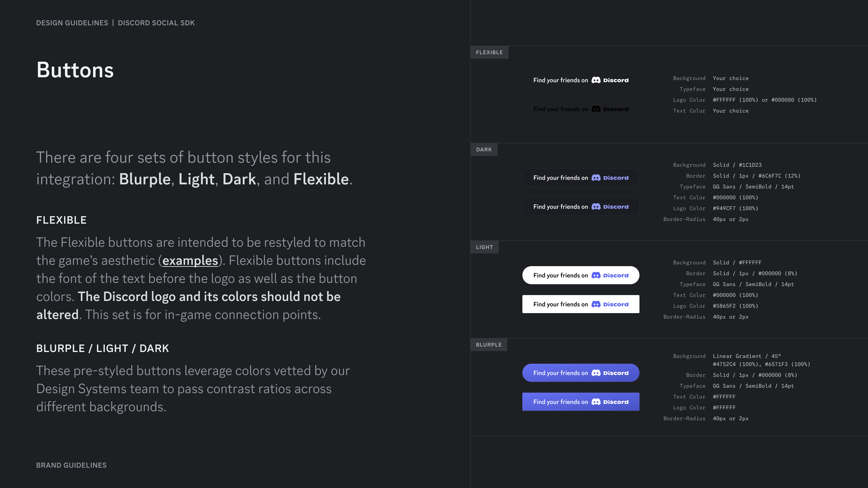Select the FLEXIBLE section tag
This screenshot has height=488, width=868.
489,53
